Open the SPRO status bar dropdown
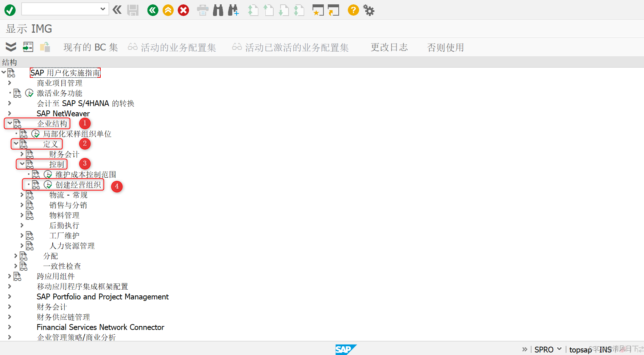 [x=559, y=349]
